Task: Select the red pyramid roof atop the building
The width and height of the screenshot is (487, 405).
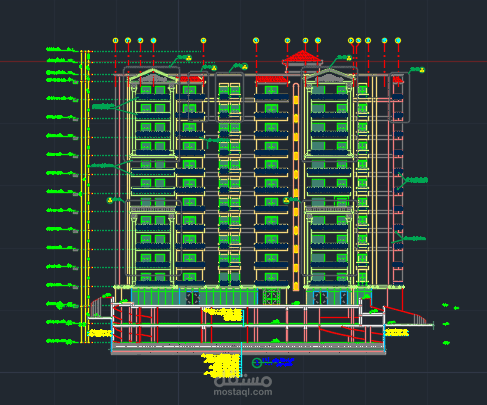Action: (x=302, y=57)
